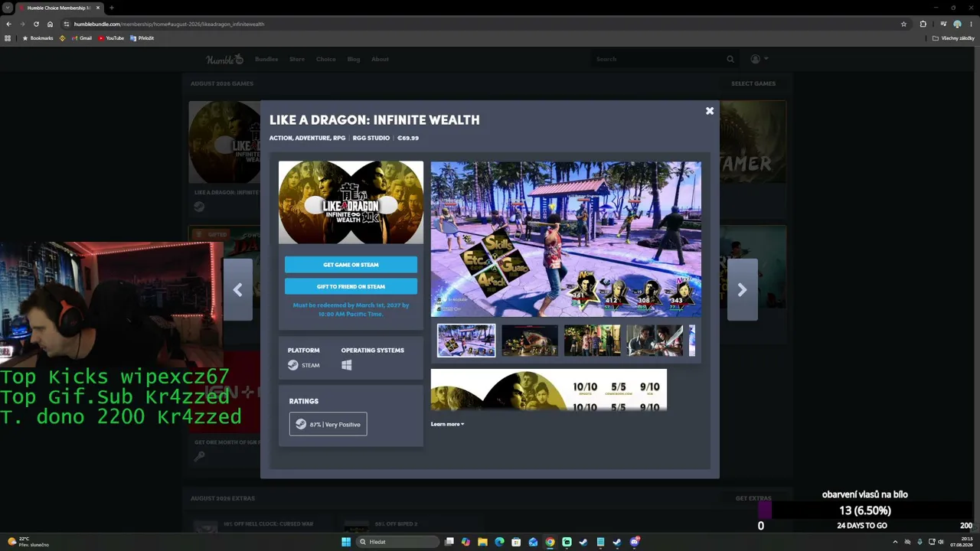Bookmark this page with the star icon
This screenshot has width=980, height=551.
903,24
